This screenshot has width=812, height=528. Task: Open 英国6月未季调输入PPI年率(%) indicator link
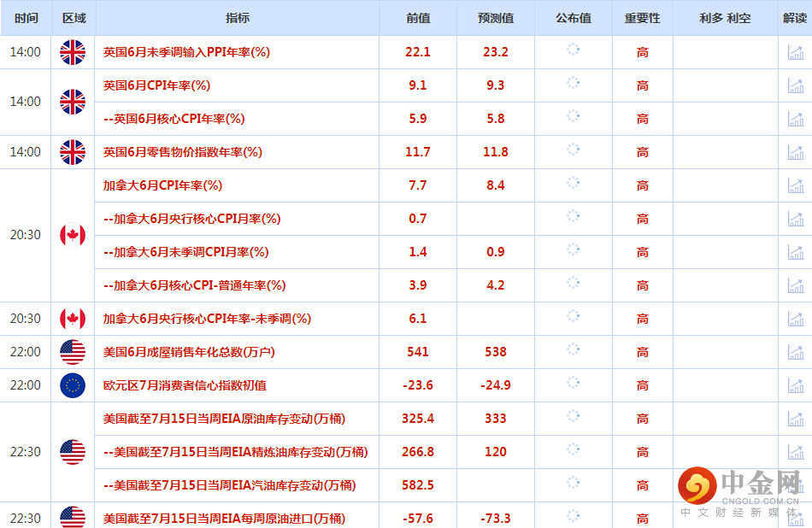pos(186,52)
